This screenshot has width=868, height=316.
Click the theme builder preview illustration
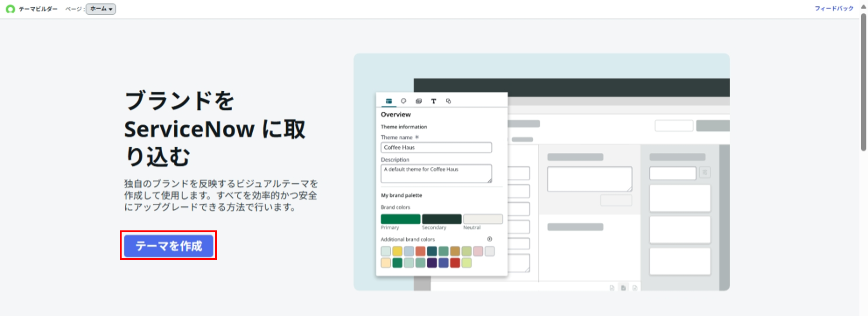click(541, 172)
